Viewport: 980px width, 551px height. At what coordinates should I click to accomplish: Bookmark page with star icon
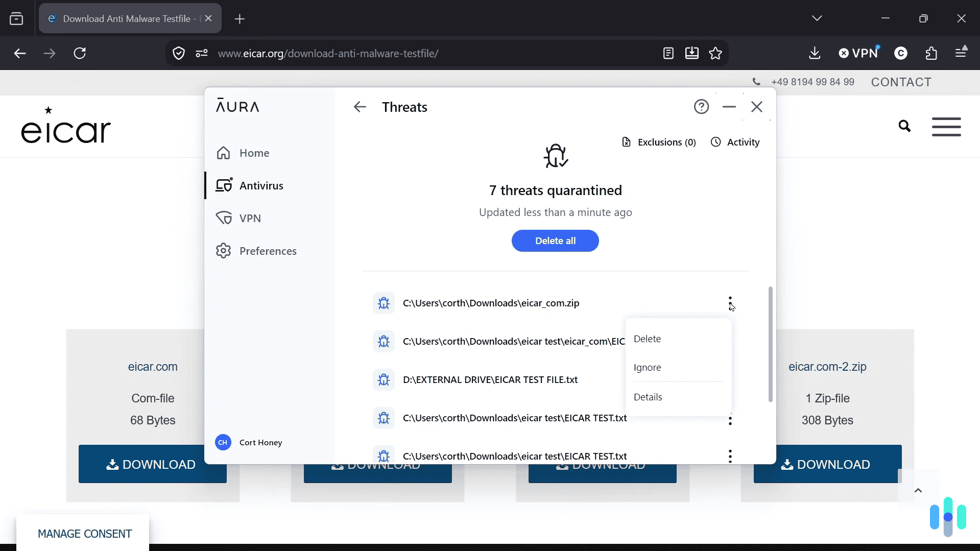[x=715, y=53]
